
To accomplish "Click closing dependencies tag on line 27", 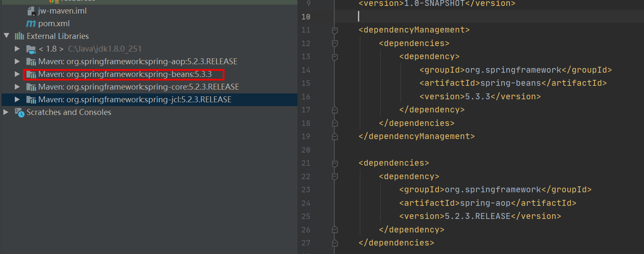I will click(396, 243).
